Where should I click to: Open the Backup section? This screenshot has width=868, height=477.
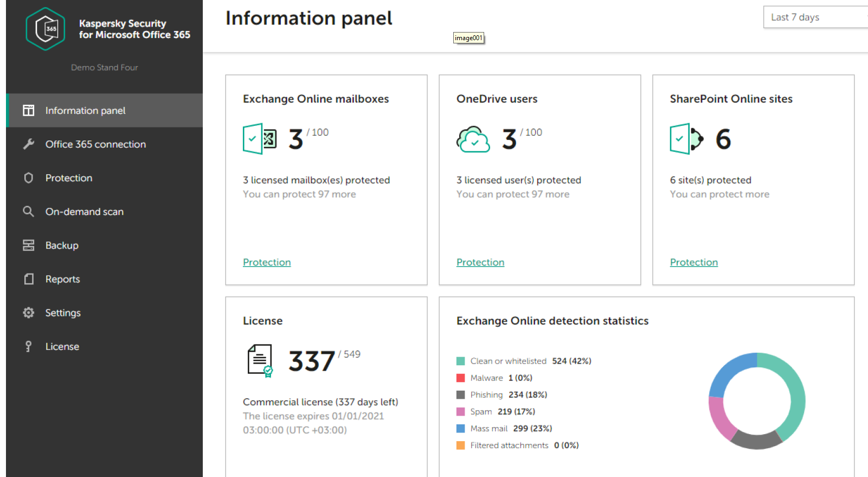(105, 245)
